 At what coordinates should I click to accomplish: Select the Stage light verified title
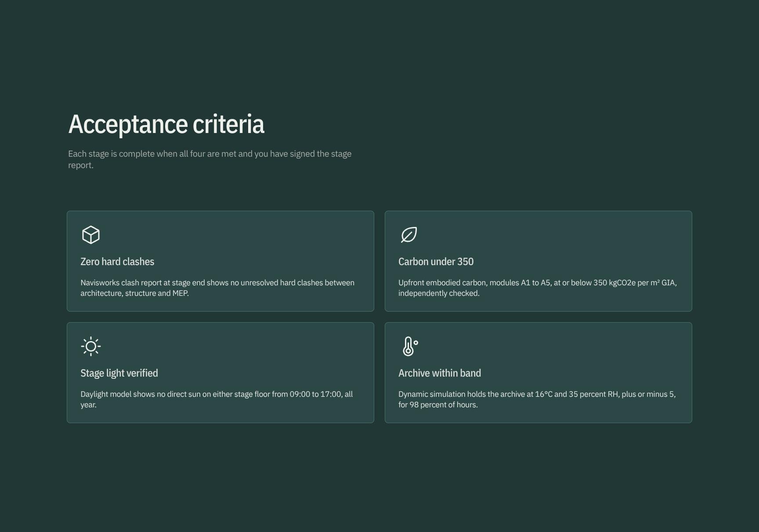119,373
